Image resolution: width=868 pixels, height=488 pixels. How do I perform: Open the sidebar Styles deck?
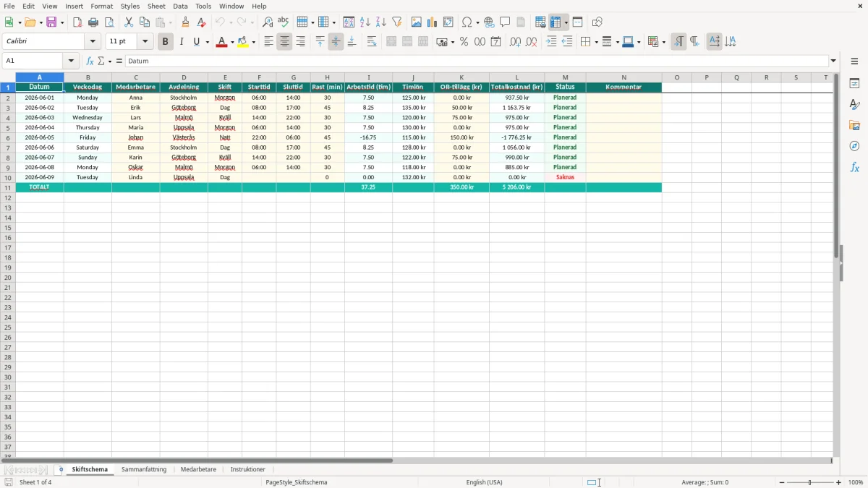click(854, 104)
